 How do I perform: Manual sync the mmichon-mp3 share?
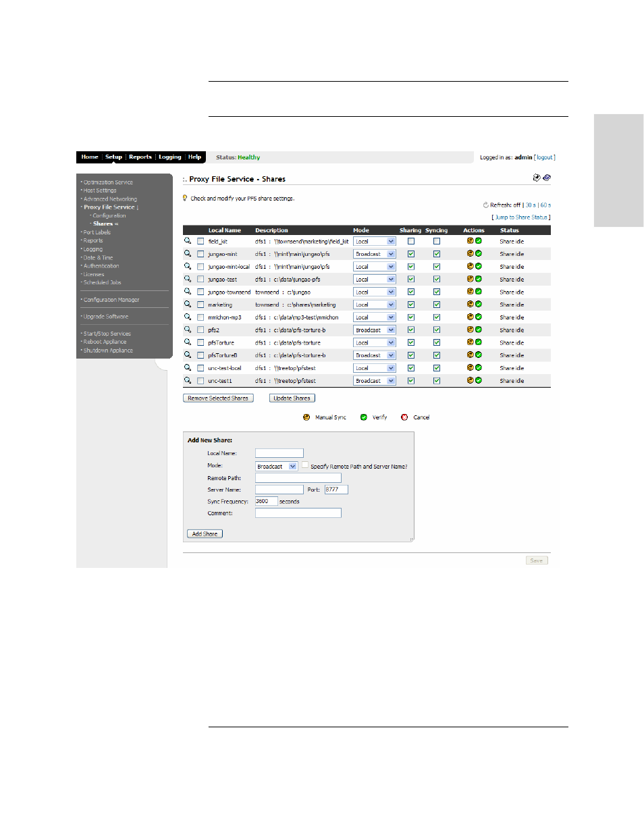point(471,317)
